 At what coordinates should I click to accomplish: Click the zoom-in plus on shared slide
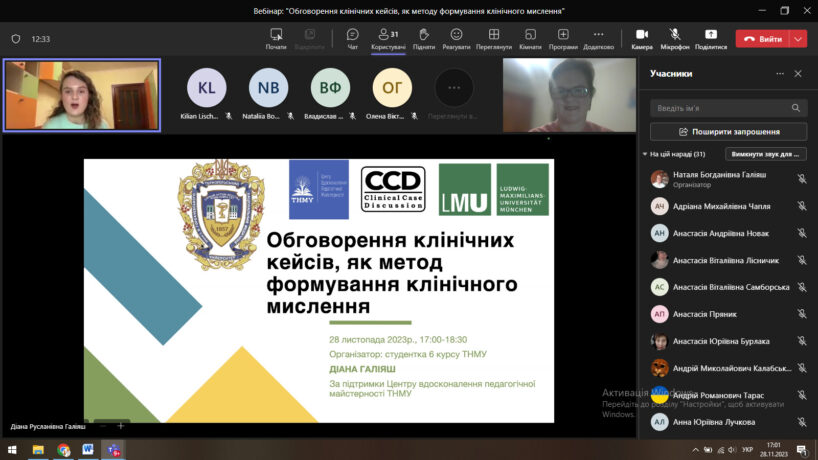click(121, 425)
